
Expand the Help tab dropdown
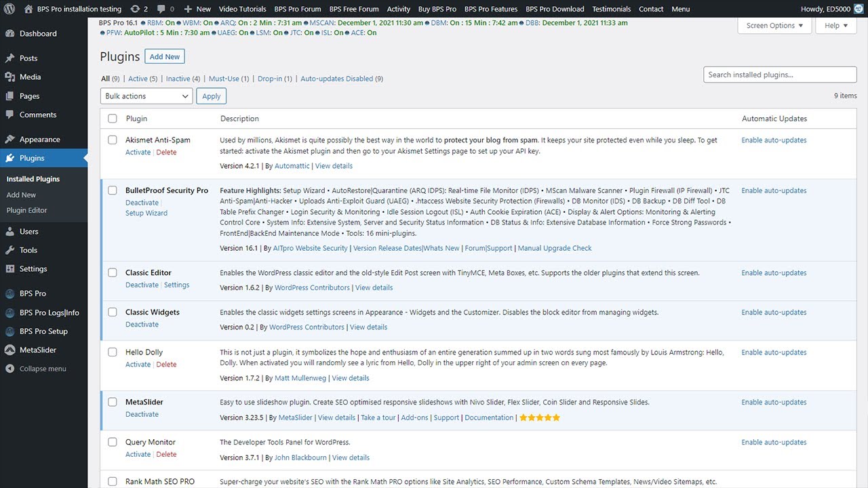click(837, 26)
